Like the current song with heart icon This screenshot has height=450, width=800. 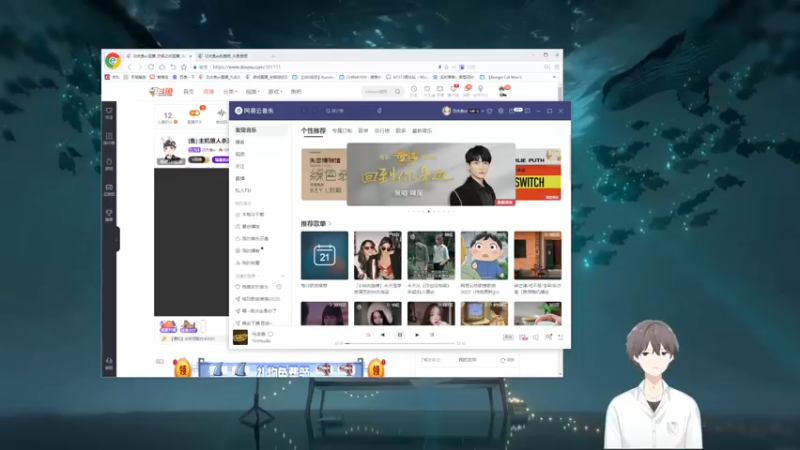pos(271,334)
